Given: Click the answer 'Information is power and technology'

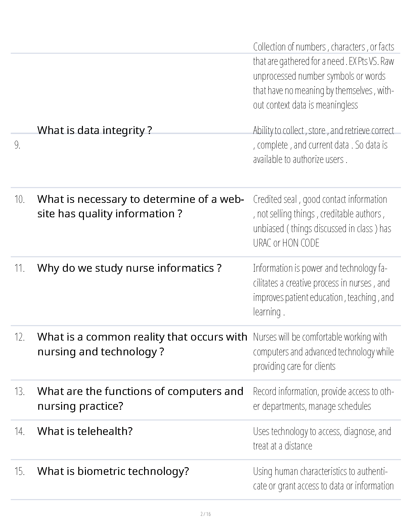Looking at the screenshot, I should [323, 290].
